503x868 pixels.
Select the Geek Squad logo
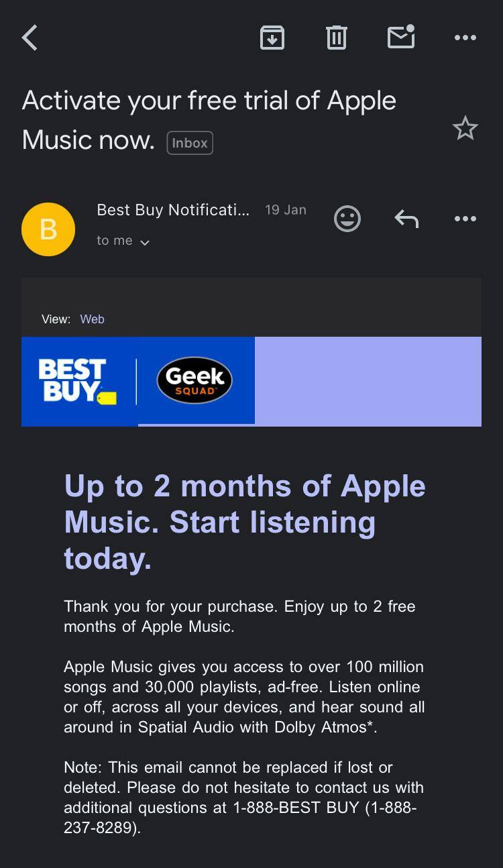194,380
